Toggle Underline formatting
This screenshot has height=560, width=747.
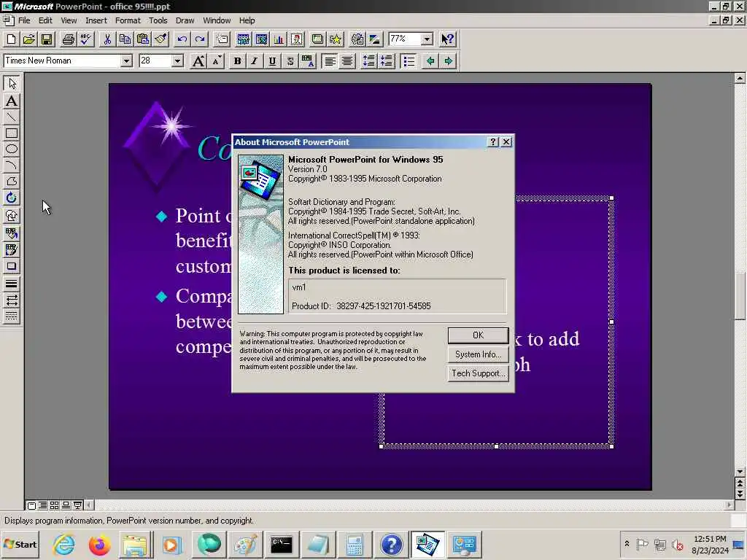pos(273,61)
